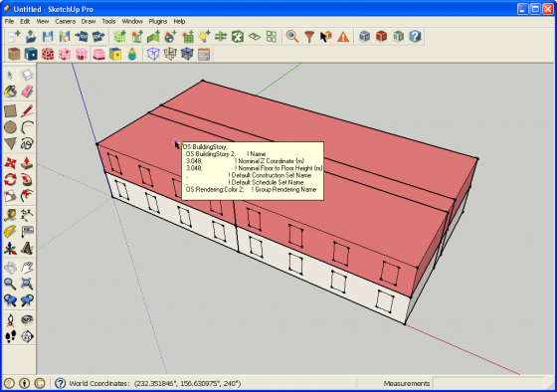Click the green R cube icon
The height and width of the screenshot is (392, 557).
tap(398, 37)
